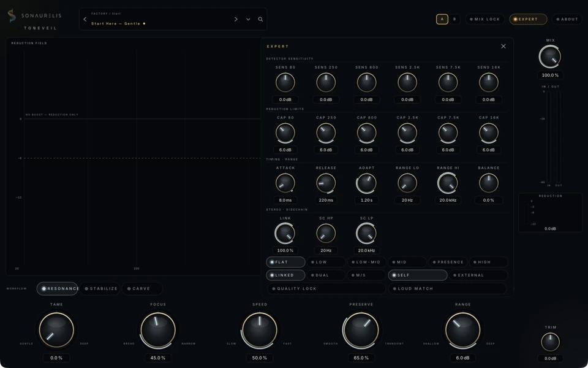This screenshot has width=588, height=368.
Task: Click the Cap 250 knob
Action: click(x=326, y=132)
